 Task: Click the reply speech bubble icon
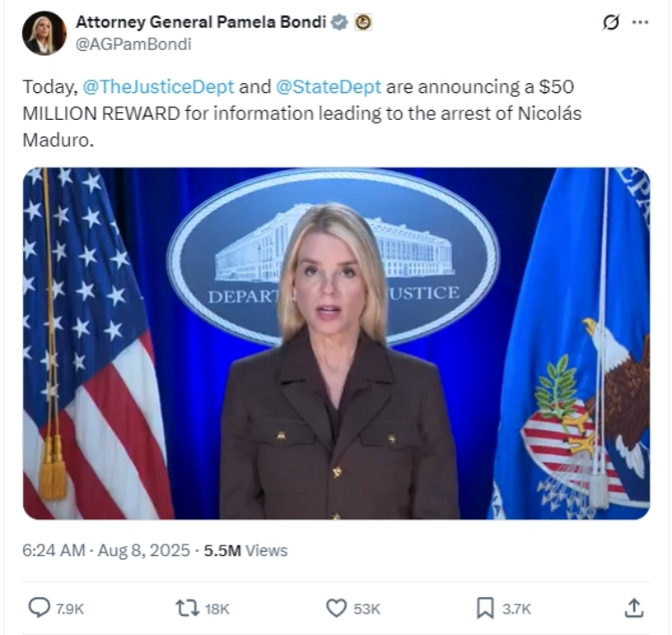pos(39,608)
